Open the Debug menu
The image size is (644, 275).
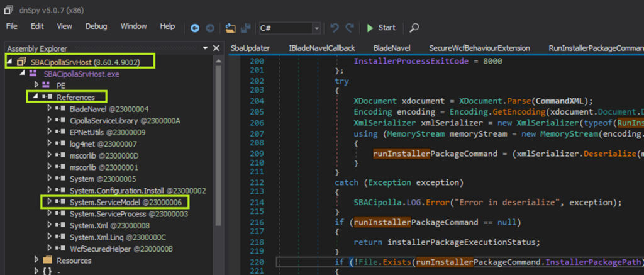(x=96, y=26)
